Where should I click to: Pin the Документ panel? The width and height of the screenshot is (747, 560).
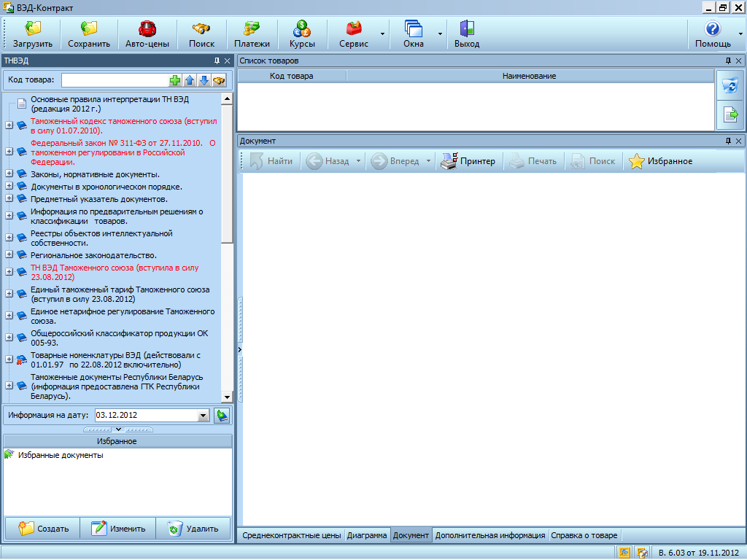click(x=728, y=141)
